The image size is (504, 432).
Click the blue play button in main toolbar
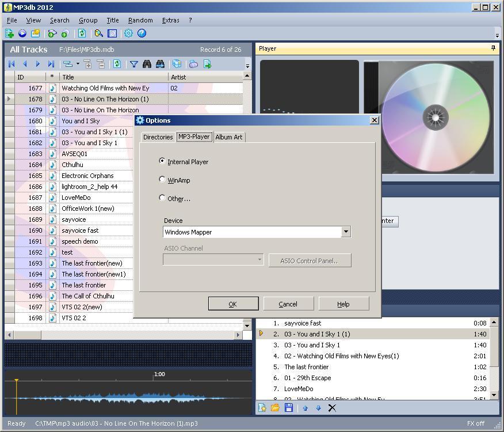[x=22, y=33]
